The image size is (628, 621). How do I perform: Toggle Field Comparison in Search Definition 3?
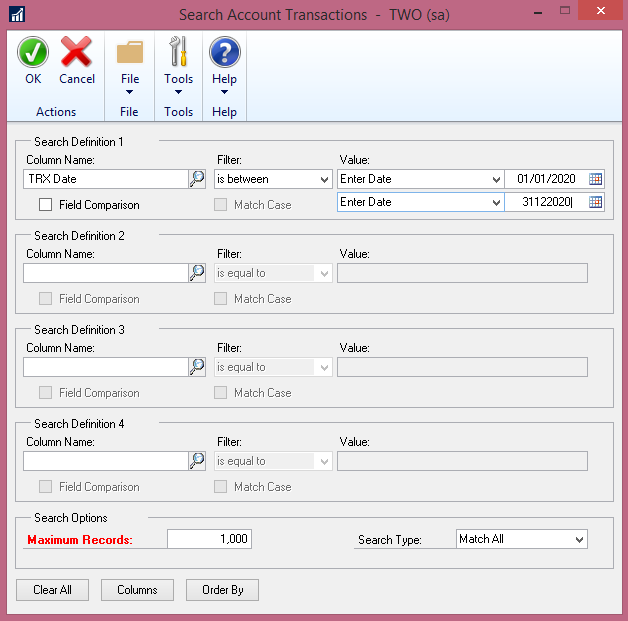click(x=45, y=393)
